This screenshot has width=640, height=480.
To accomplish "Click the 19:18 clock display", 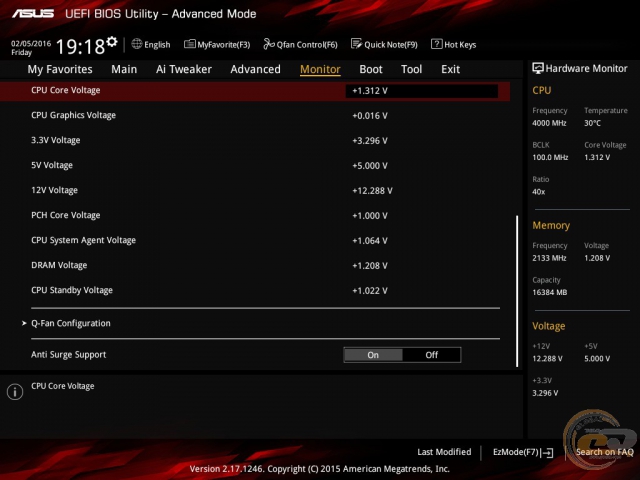I will point(80,47).
